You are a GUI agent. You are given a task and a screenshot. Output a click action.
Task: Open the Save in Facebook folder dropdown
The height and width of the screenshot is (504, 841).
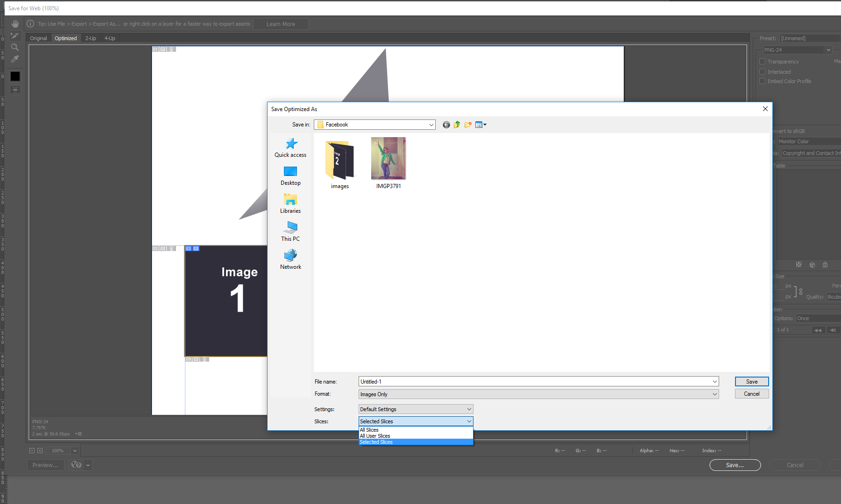pyautogui.click(x=375, y=125)
